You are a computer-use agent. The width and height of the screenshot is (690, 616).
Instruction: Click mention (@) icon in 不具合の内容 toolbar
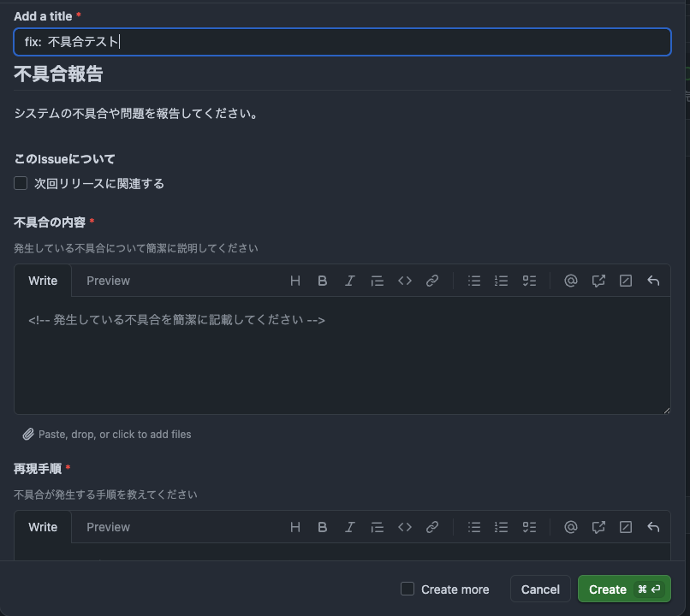[x=571, y=281]
